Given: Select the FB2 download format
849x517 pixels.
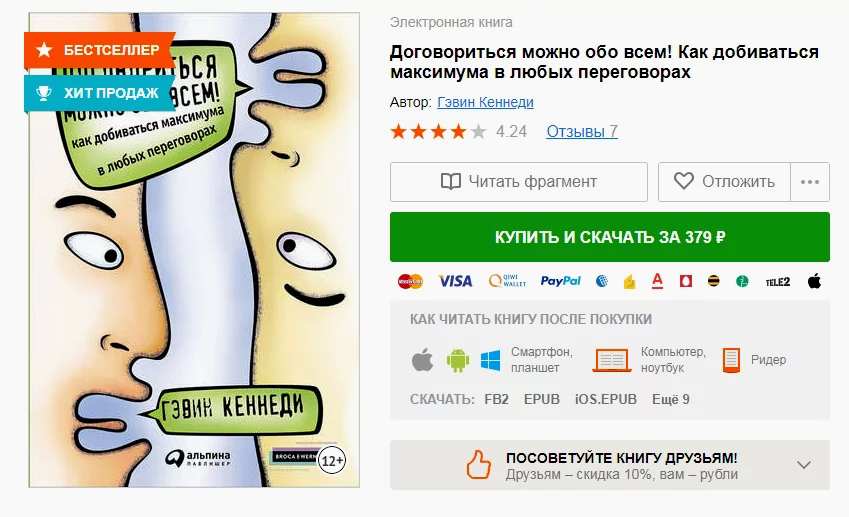Looking at the screenshot, I should (x=497, y=400).
